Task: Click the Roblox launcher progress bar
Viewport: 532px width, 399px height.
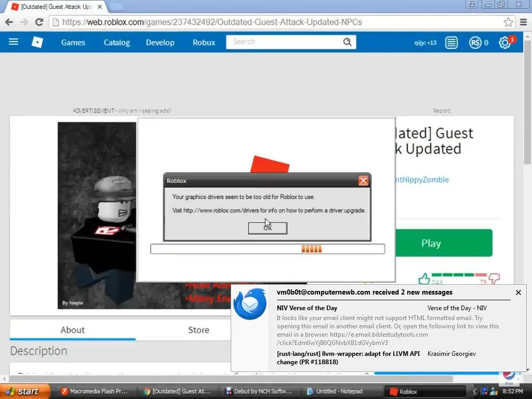Action: [x=268, y=249]
